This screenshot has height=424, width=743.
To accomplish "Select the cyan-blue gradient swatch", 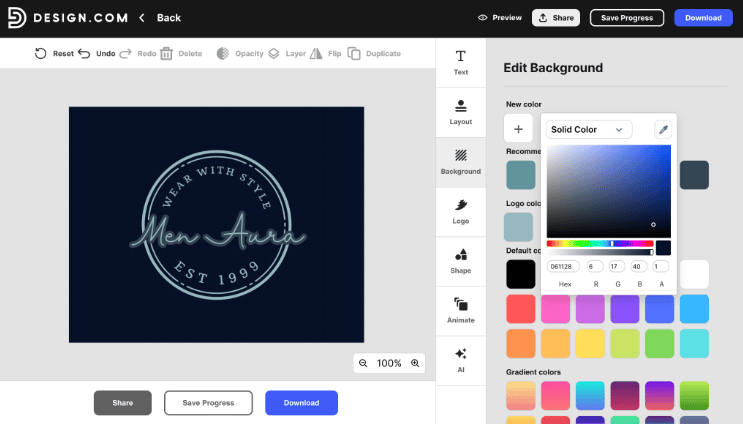I will pyautogui.click(x=590, y=396).
